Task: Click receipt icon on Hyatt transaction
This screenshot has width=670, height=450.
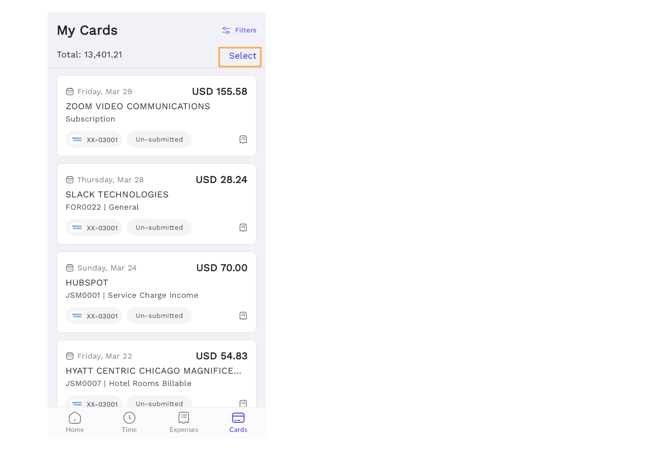Action: tap(243, 403)
